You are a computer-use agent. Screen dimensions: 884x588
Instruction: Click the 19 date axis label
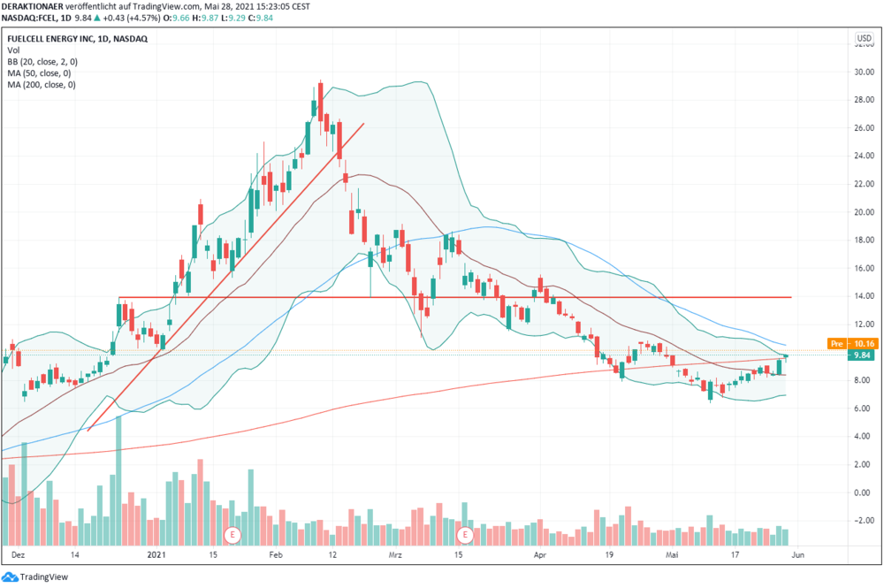click(x=608, y=554)
